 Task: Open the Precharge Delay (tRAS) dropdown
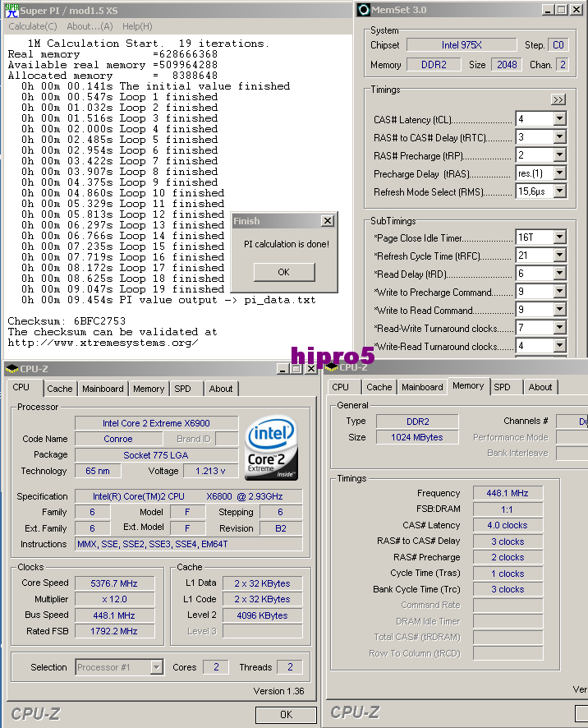point(560,173)
